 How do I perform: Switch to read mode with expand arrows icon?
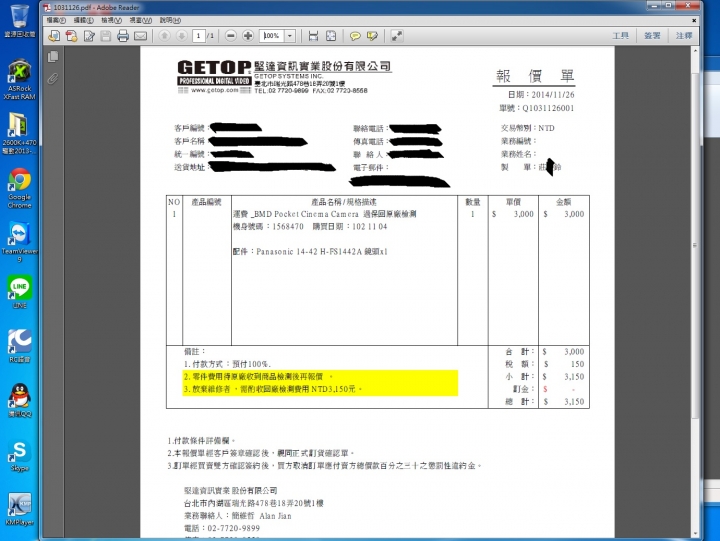[397, 36]
